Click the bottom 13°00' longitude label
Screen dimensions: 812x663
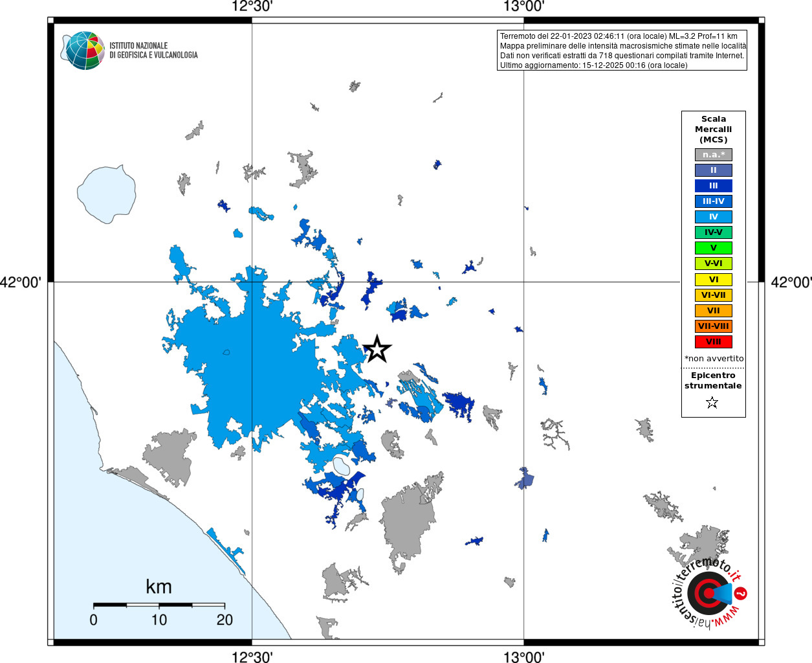(x=524, y=657)
